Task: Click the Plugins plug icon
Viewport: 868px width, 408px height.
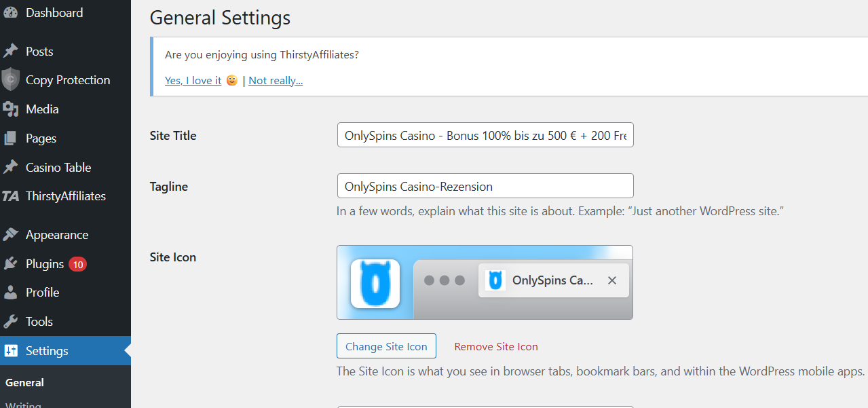Action: pyautogui.click(x=10, y=264)
